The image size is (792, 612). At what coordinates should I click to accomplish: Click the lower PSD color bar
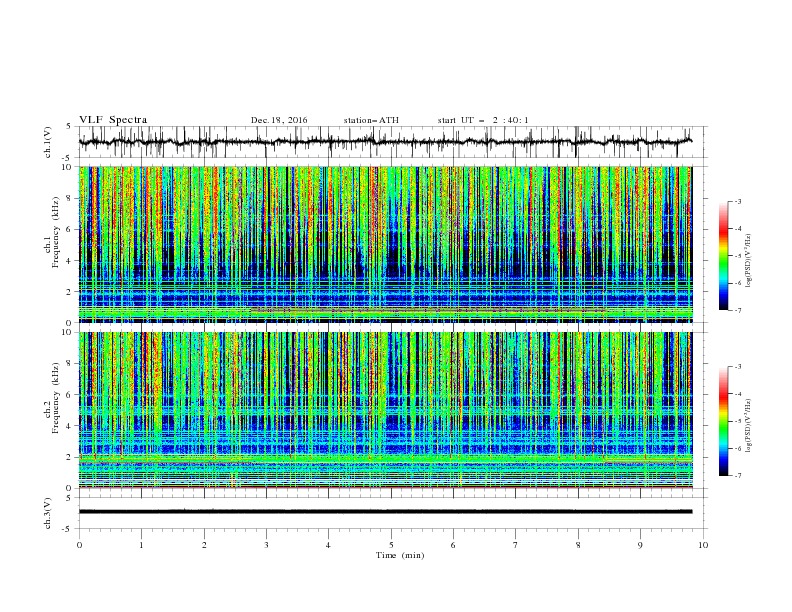723,421
